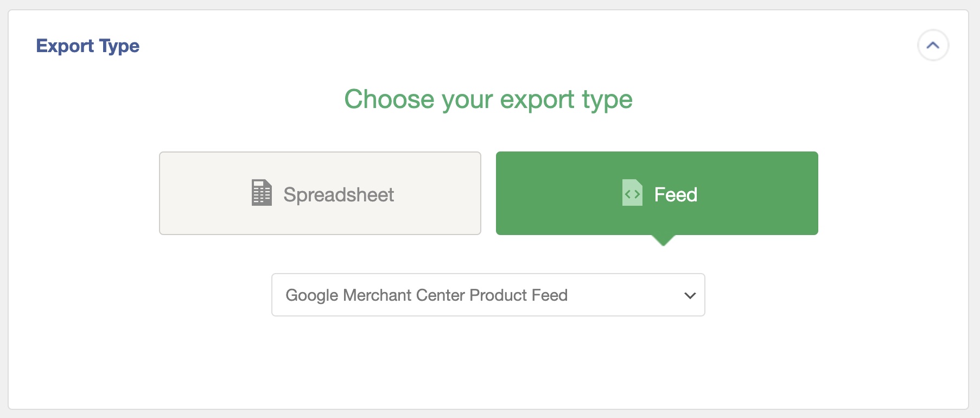
Task: Click the 'Export Type' section title
Action: point(88,46)
